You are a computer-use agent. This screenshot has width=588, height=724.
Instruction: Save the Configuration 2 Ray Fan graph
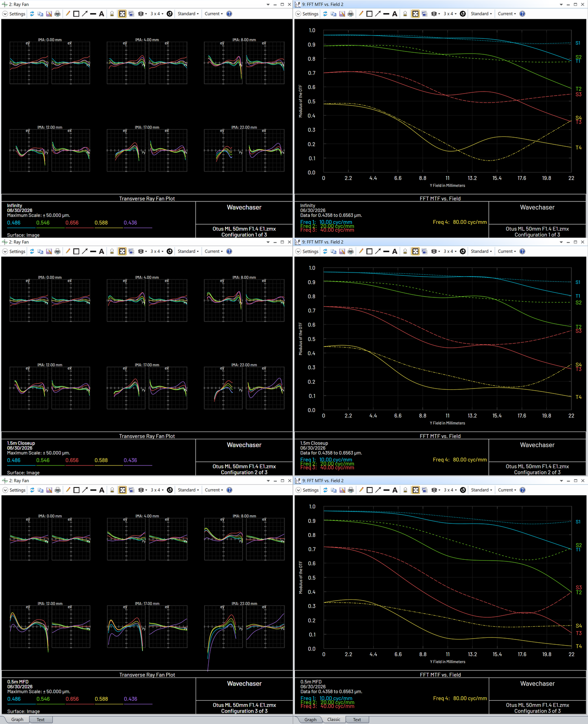[49, 252]
